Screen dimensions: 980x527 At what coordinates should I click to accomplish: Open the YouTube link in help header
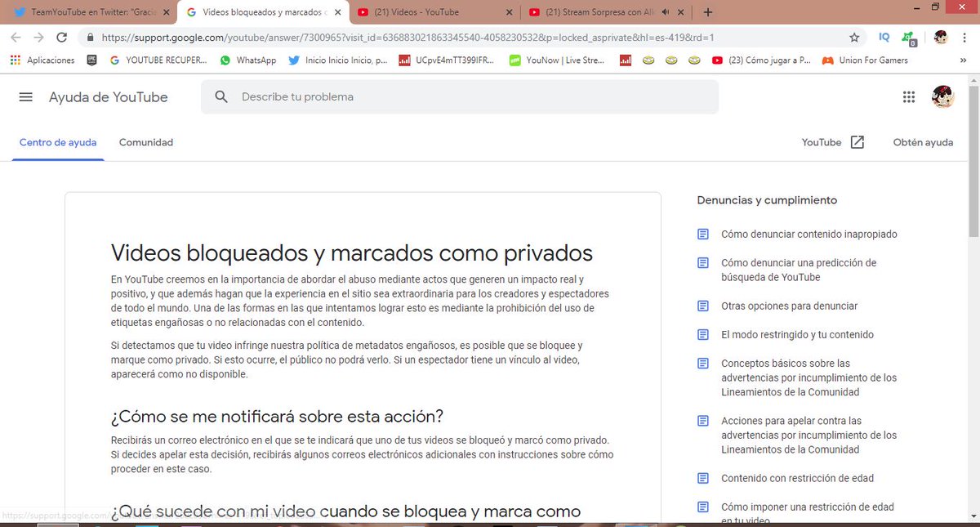point(822,142)
